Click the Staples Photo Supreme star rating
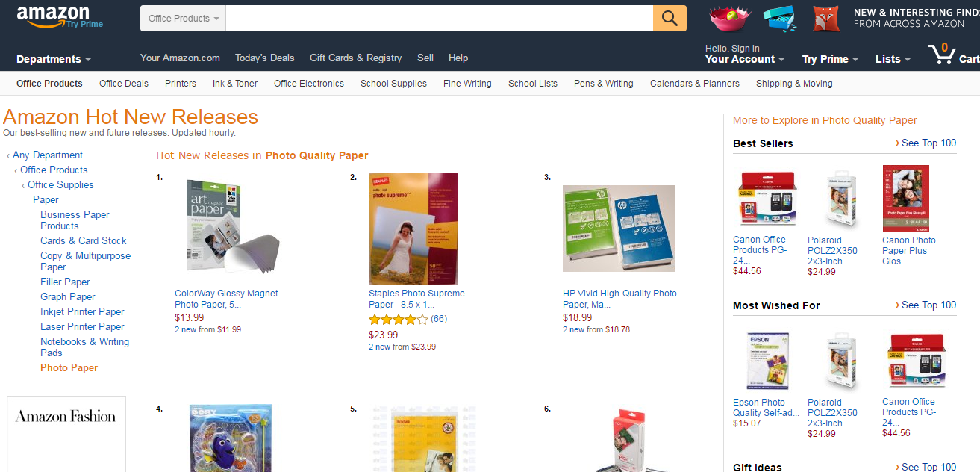 (399, 319)
